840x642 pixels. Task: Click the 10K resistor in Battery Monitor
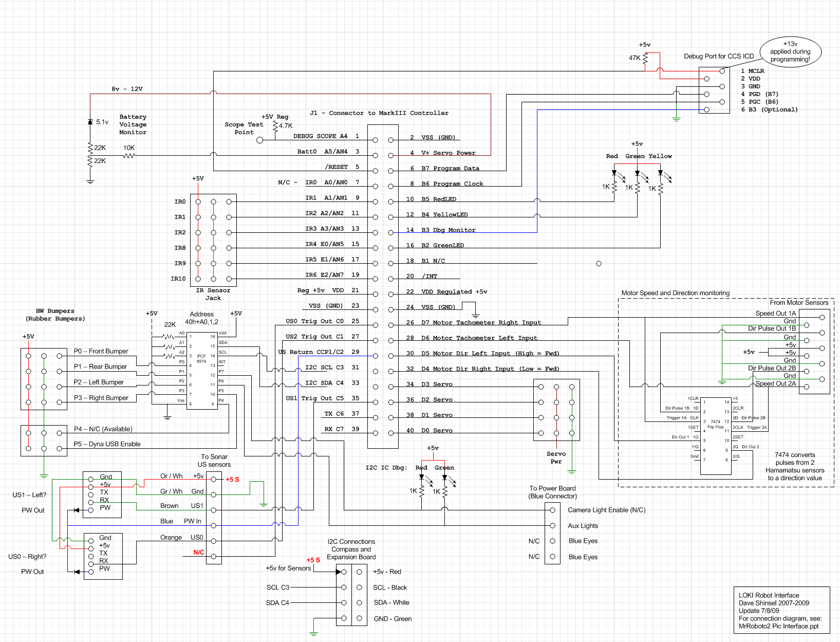click(x=128, y=155)
